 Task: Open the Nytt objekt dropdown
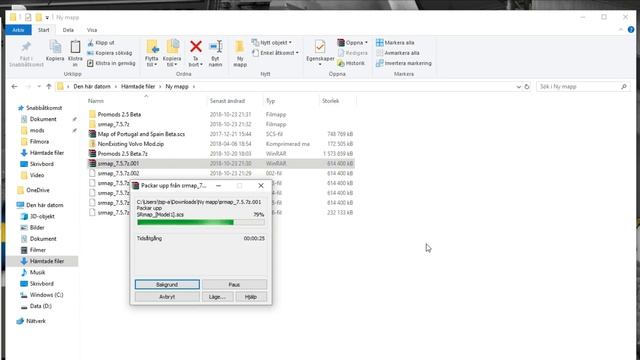(x=272, y=42)
